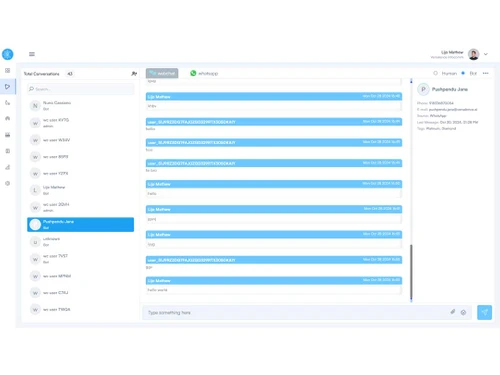Viewport: 500px width, 375px height.
Task: Open the home-shaped sidebar icon
Action: click(7, 118)
